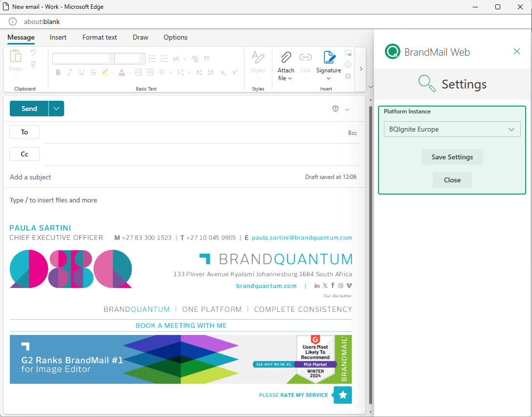Image resolution: width=532 pixels, height=417 pixels.
Task: Open the Format text tab
Action: click(x=100, y=37)
